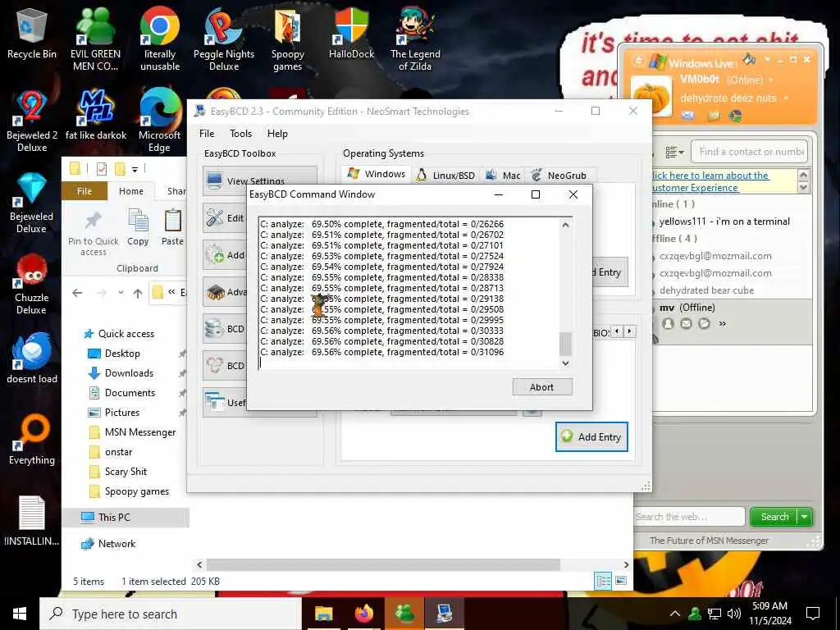
Task: Open Explorer recent locations dropdown
Action: click(x=121, y=293)
